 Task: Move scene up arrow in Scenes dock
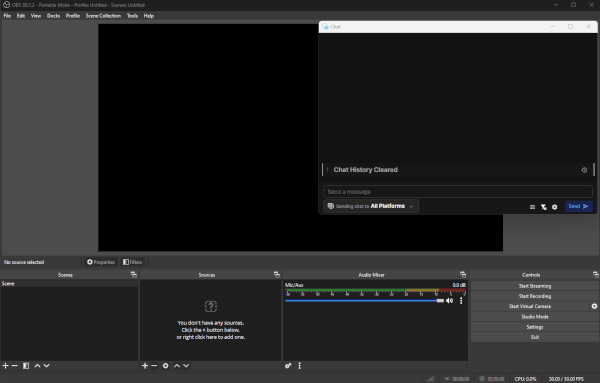37,366
